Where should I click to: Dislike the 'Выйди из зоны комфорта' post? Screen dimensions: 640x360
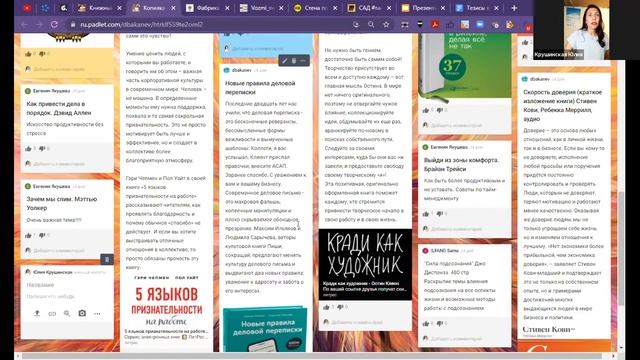point(440,214)
